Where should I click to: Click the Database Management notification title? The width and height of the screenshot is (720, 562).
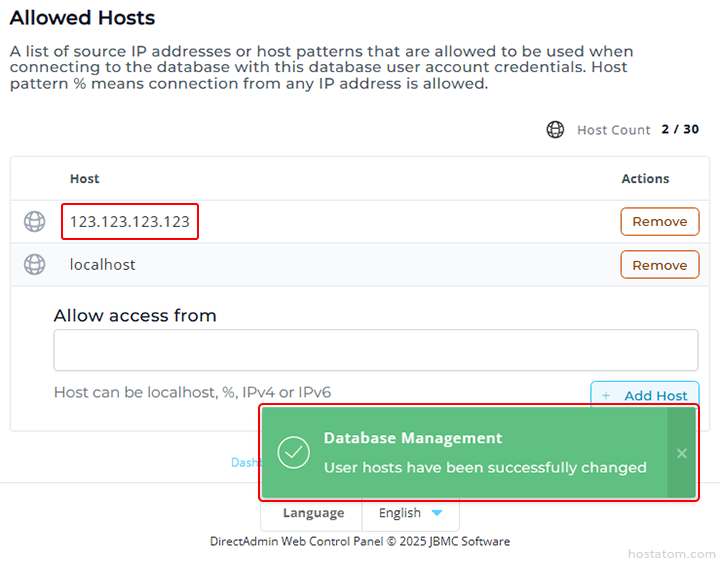pos(413,438)
